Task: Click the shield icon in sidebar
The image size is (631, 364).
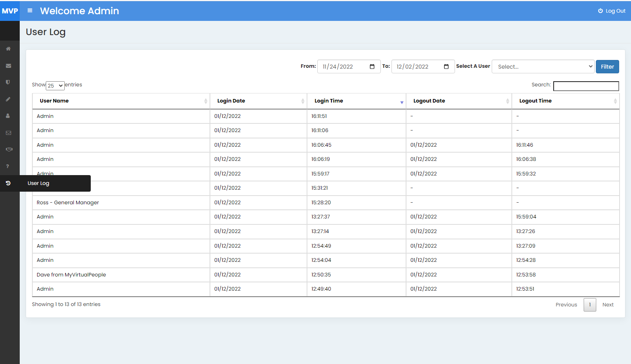Action: (x=8, y=82)
